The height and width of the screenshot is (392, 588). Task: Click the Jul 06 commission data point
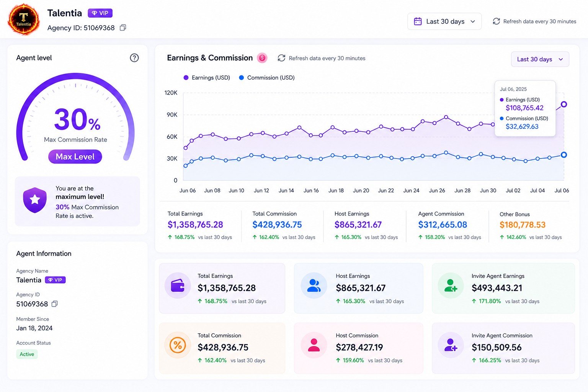click(564, 155)
